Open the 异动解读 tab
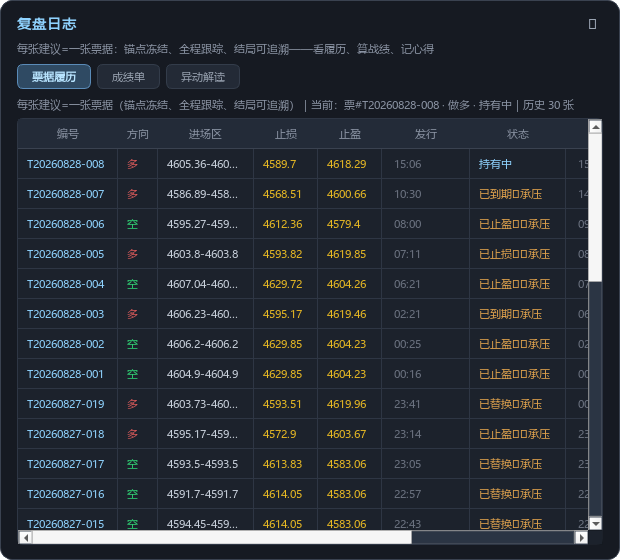Viewport: 620px width, 560px height. click(203, 77)
